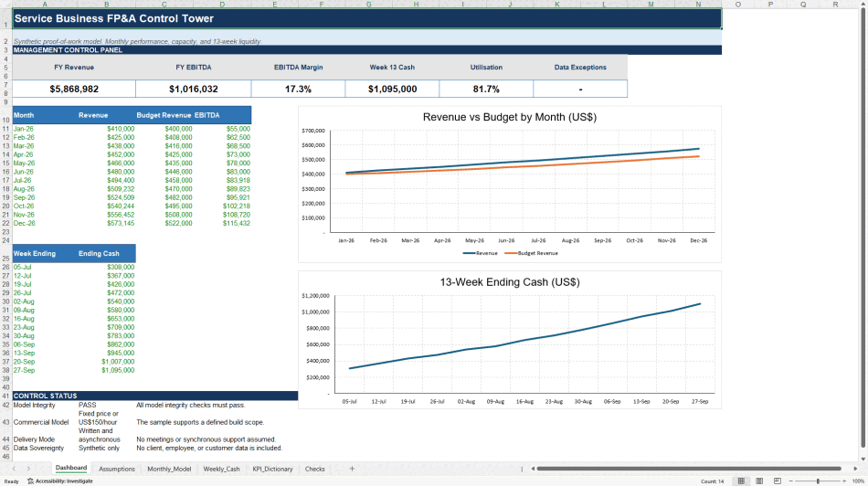Open the KPI_Dictionary sheet tab

pyautogui.click(x=272, y=469)
